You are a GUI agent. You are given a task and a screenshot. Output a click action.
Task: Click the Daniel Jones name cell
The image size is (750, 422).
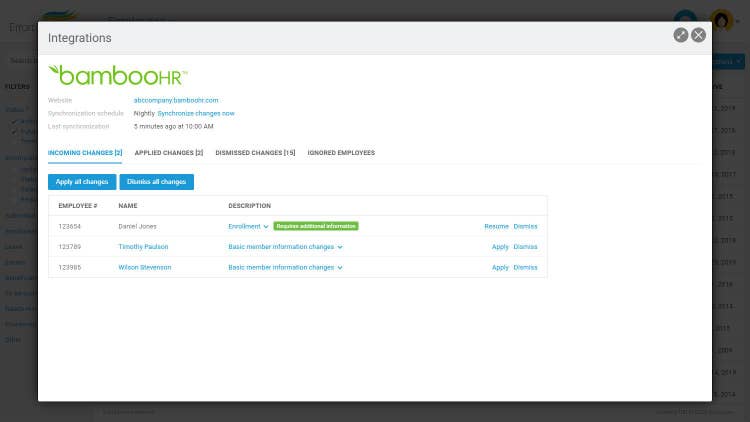(137, 226)
